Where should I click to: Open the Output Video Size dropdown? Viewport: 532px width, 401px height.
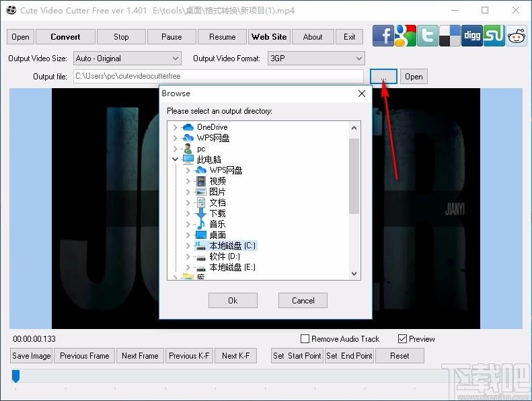(128, 59)
